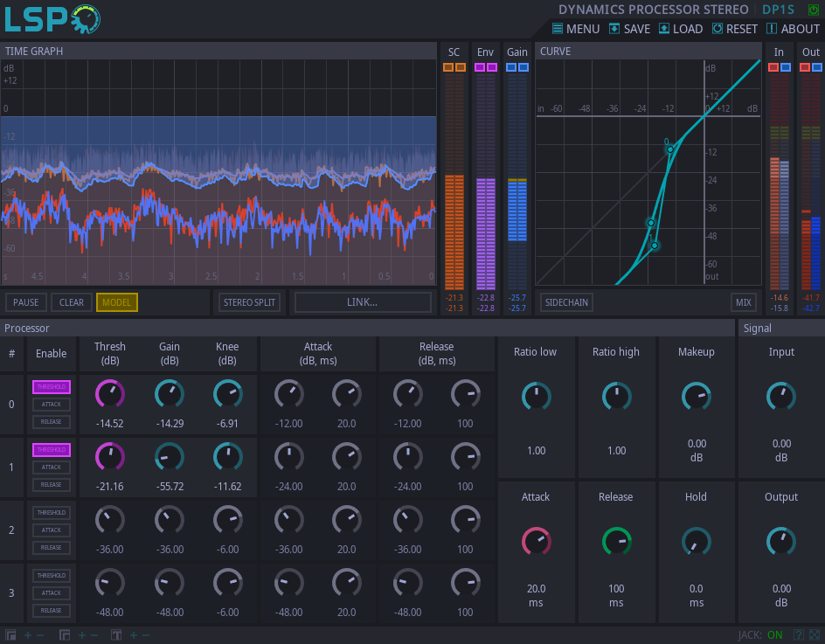The image size is (825, 644).
Task: Click RESET to restore defaults
Action: click(734, 29)
